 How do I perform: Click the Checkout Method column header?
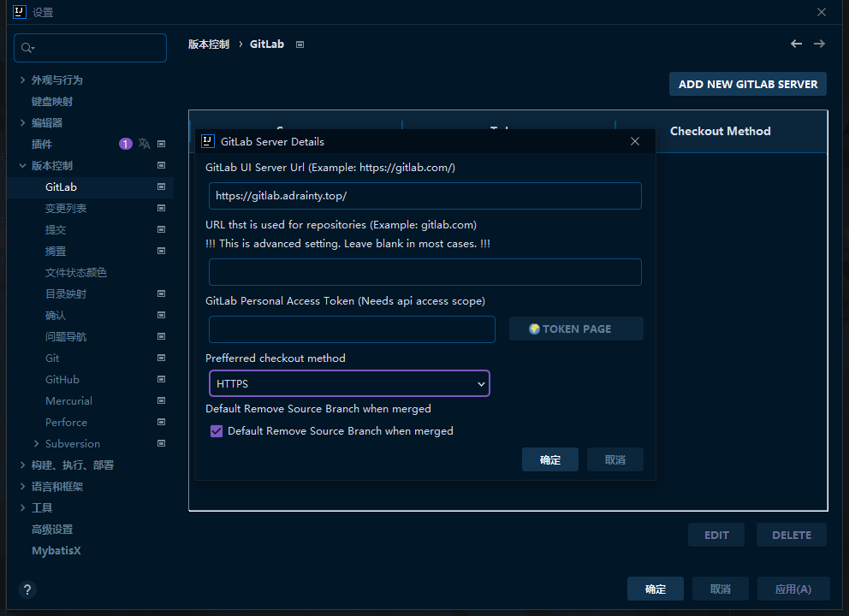(x=720, y=131)
